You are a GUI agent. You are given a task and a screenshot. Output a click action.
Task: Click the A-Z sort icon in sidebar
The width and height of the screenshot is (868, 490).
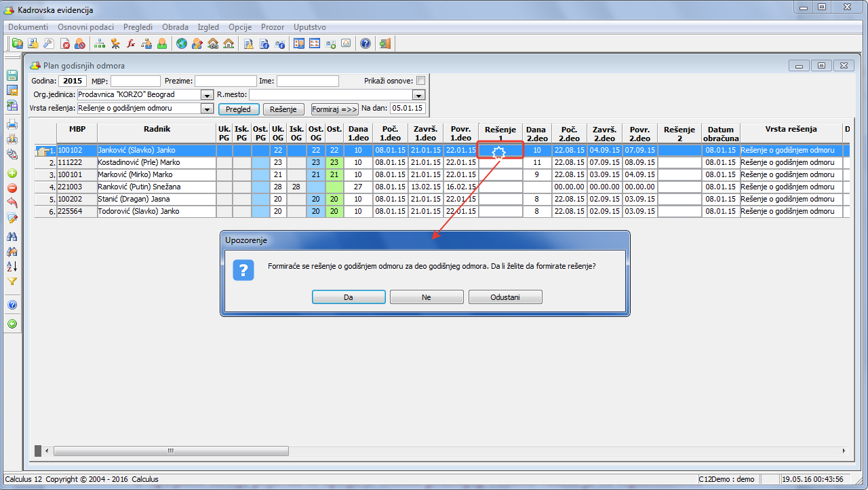click(12, 266)
